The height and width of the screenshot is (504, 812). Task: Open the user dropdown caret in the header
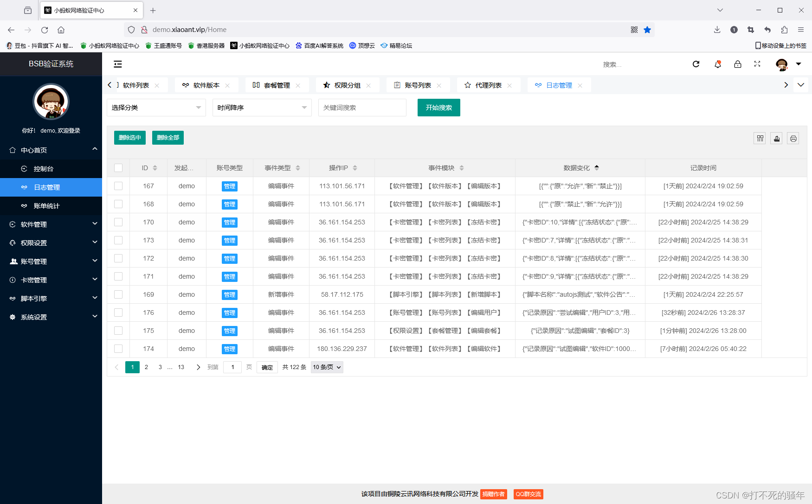pos(799,64)
